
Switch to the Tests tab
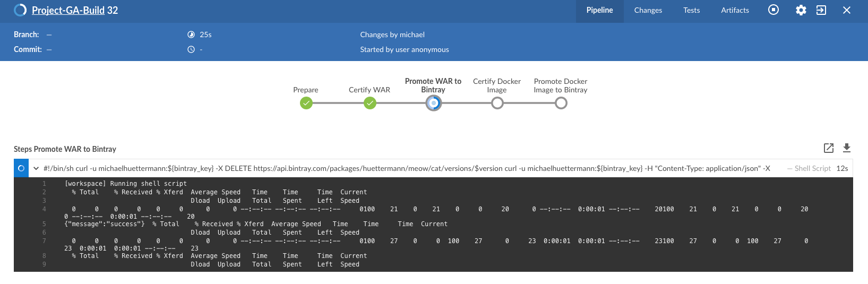point(691,10)
